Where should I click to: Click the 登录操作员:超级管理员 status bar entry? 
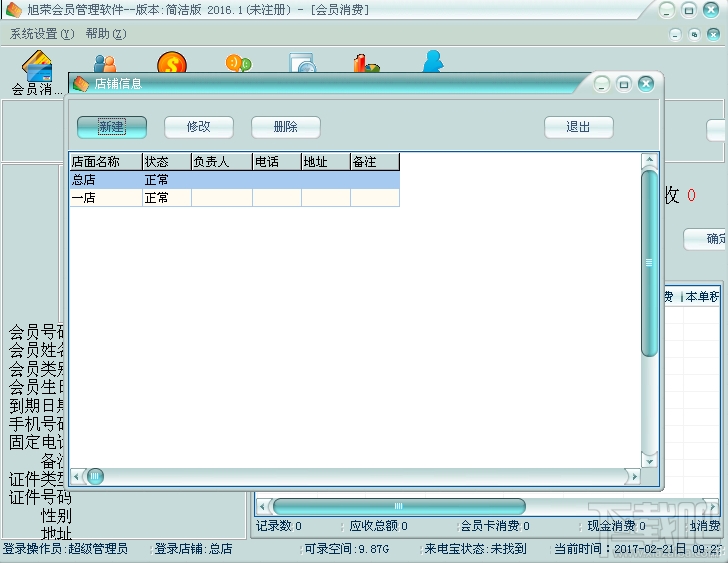(65, 549)
